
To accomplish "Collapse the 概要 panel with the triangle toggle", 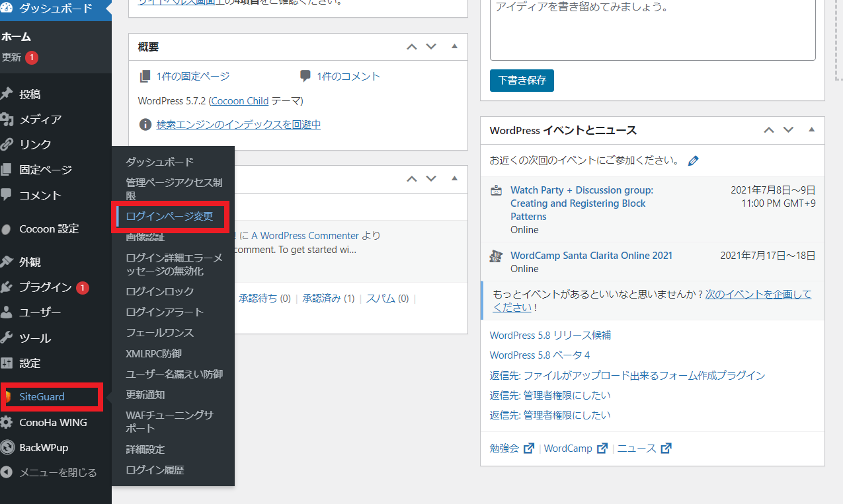I will (x=454, y=46).
